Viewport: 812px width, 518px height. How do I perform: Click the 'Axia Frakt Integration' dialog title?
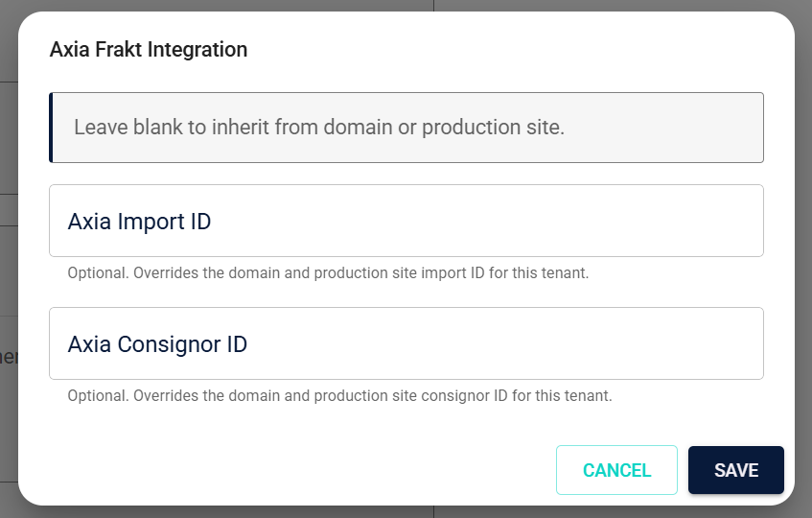coord(149,50)
